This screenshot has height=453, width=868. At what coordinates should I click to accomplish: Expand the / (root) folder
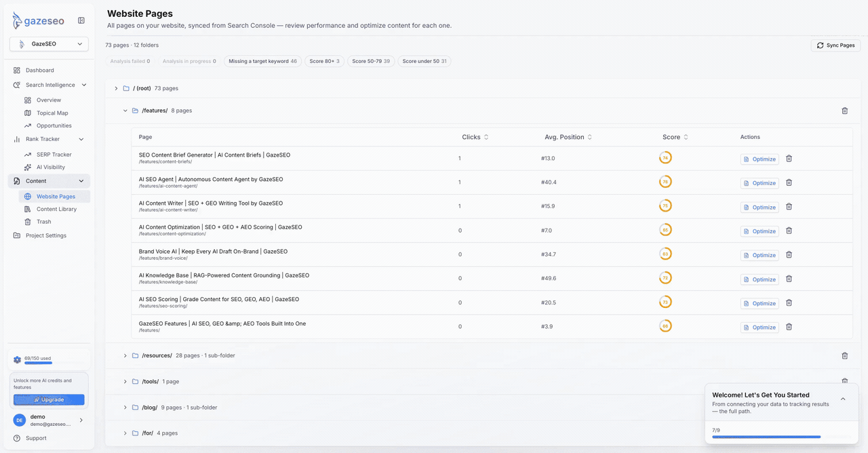pyautogui.click(x=117, y=89)
